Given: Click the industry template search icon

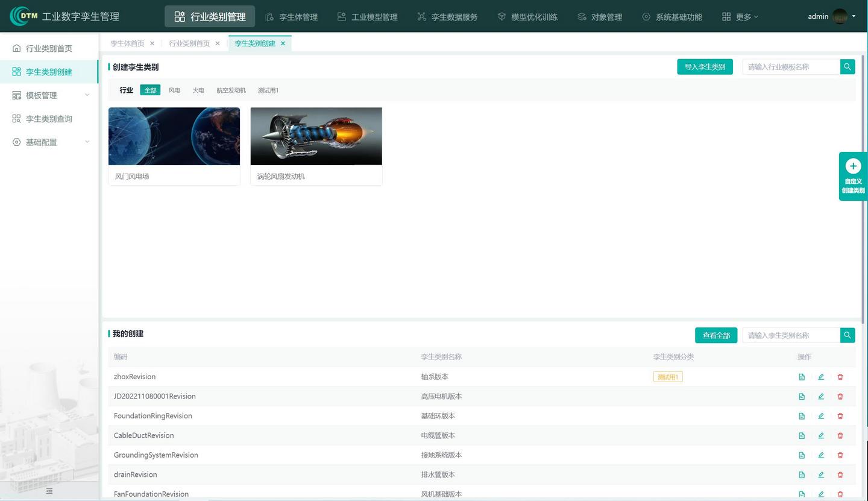Looking at the screenshot, I should [848, 67].
